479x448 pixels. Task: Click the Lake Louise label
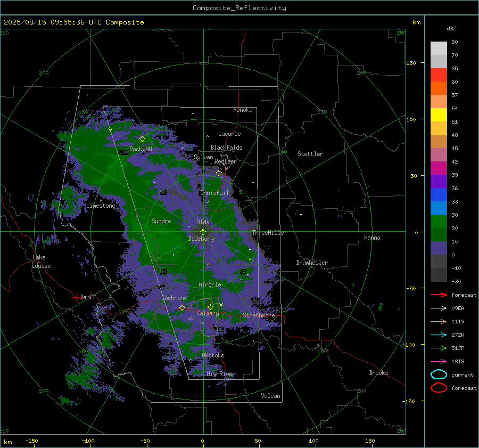click(x=41, y=262)
